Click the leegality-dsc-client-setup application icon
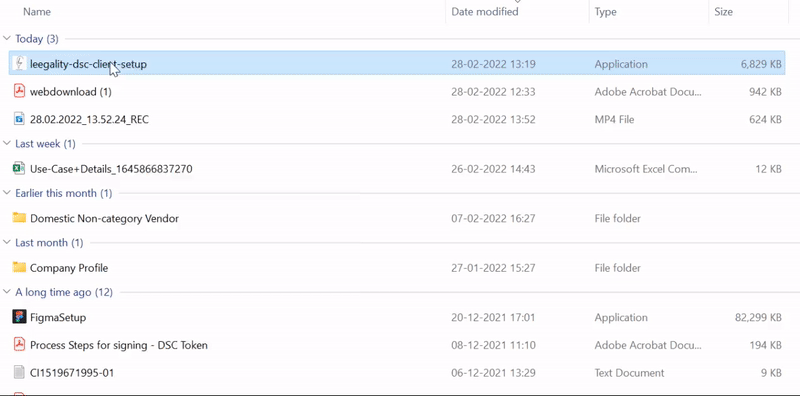The image size is (800, 396). click(x=19, y=64)
